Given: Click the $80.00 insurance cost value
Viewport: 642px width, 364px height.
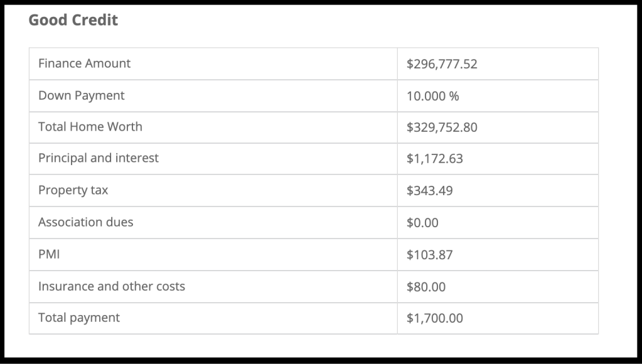Looking at the screenshot, I should [x=426, y=287].
